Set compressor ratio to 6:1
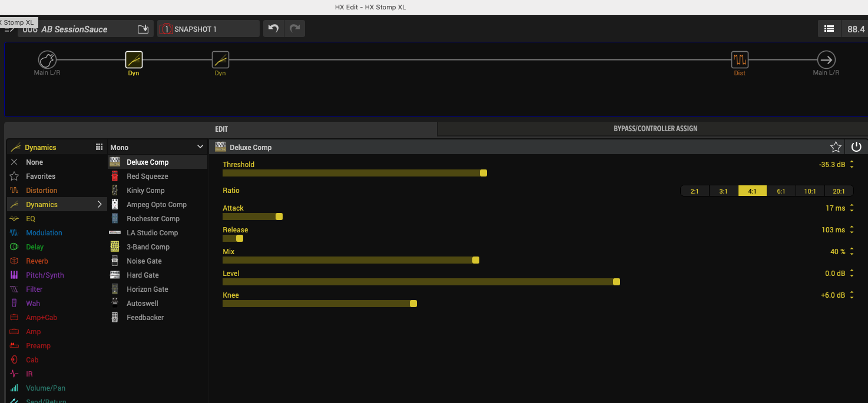Viewport: 868px width, 403px height. [781, 191]
